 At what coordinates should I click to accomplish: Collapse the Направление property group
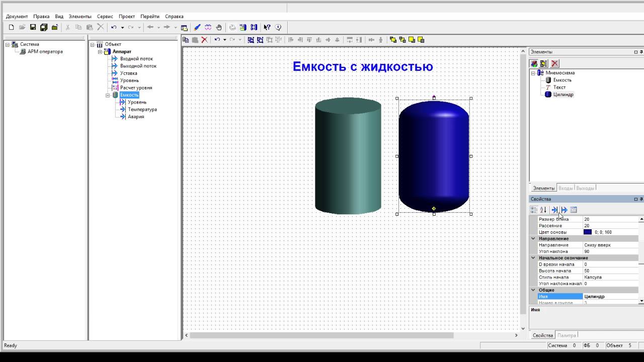pyautogui.click(x=533, y=238)
